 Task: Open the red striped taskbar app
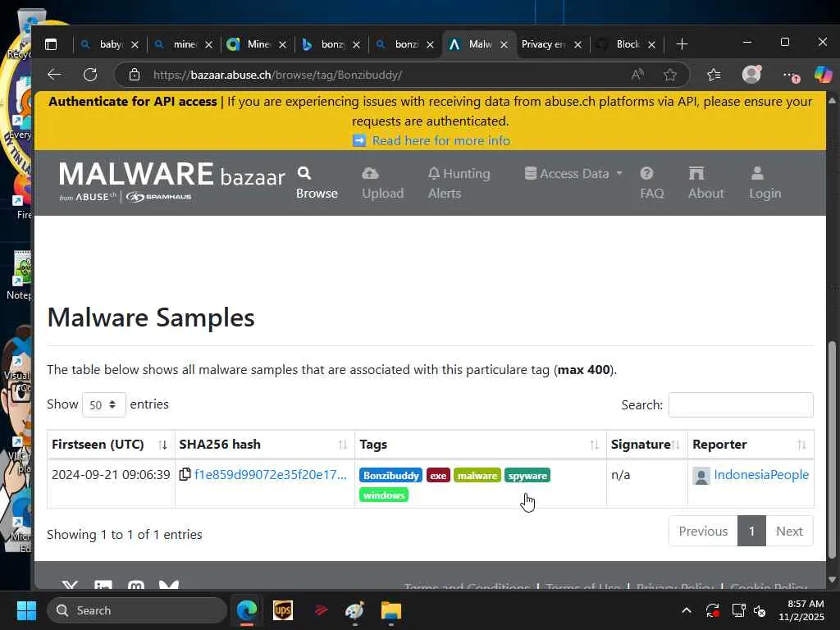[321, 610]
